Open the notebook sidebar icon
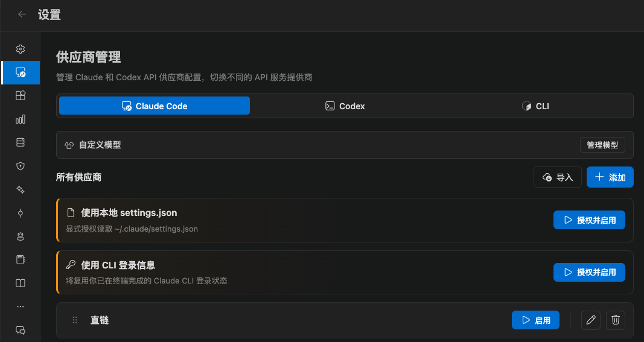The width and height of the screenshot is (644, 342). [x=21, y=259]
